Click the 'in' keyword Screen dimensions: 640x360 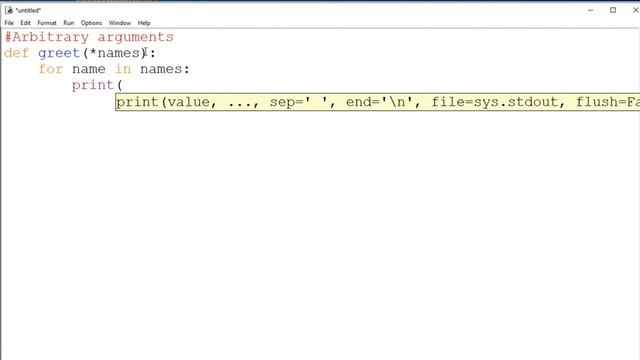pos(123,69)
